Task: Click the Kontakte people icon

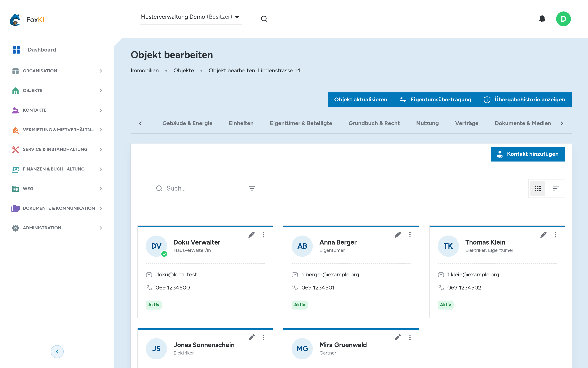Action: pos(15,110)
